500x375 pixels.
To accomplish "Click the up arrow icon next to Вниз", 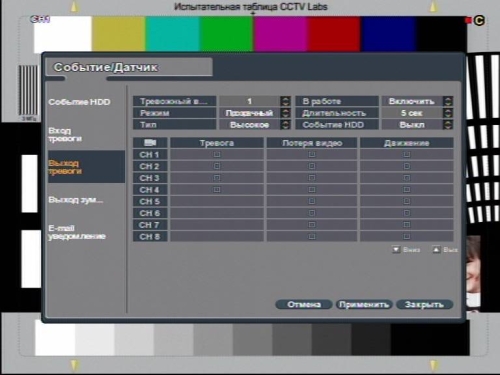I will [x=436, y=249].
